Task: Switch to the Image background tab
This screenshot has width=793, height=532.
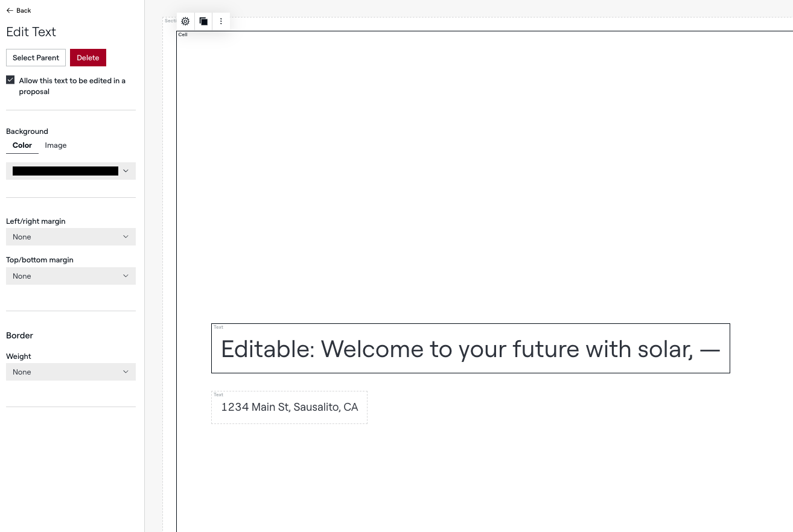Action: pos(56,145)
